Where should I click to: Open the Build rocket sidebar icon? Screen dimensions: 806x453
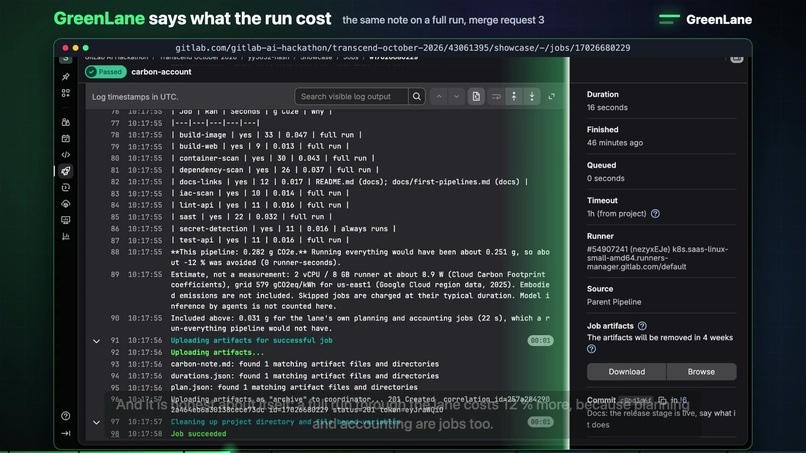coord(66,171)
